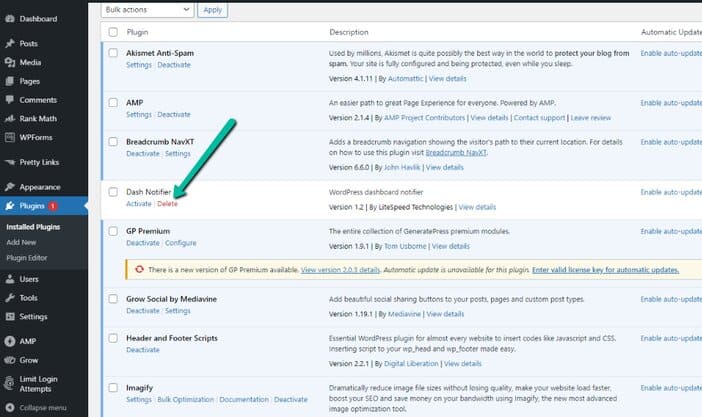Viewport: 702px width, 417px height.
Task: Open Grow Social by Mediavine Settings
Action: click(x=178, y=311)
